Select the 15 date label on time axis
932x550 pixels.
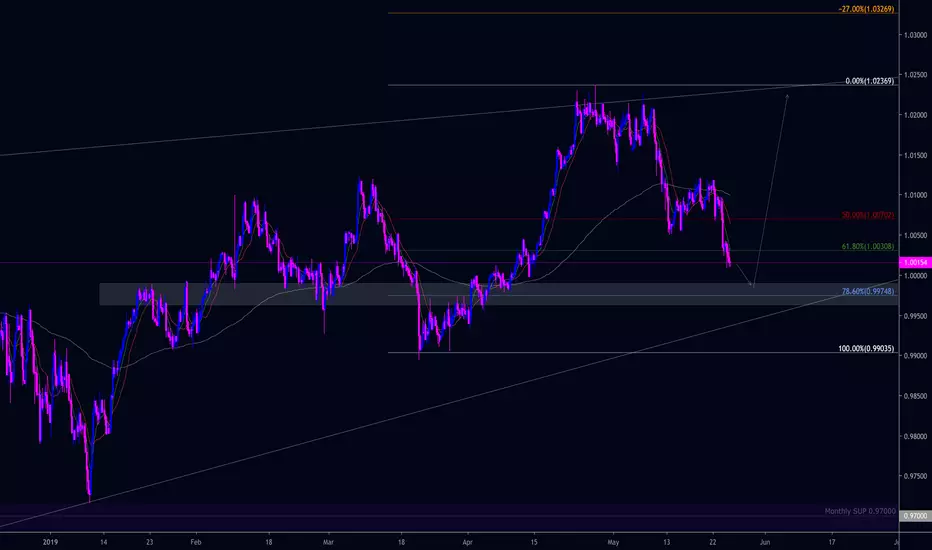(x=534, y=542)
